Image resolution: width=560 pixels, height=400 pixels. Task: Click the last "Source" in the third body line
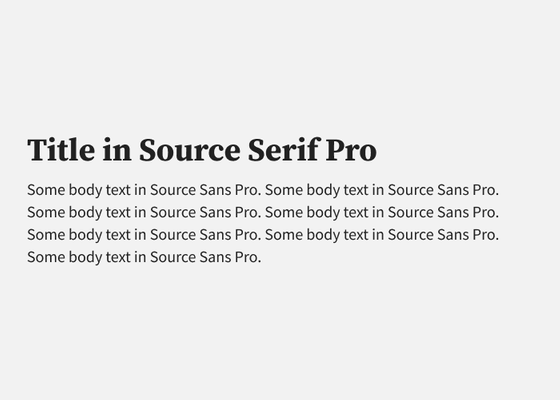pos(411,235)
